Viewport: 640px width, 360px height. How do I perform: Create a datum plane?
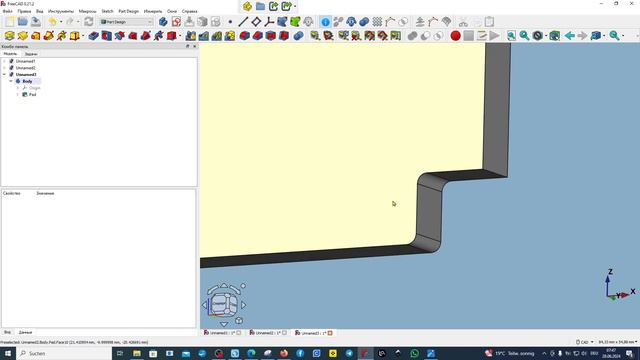256,22
